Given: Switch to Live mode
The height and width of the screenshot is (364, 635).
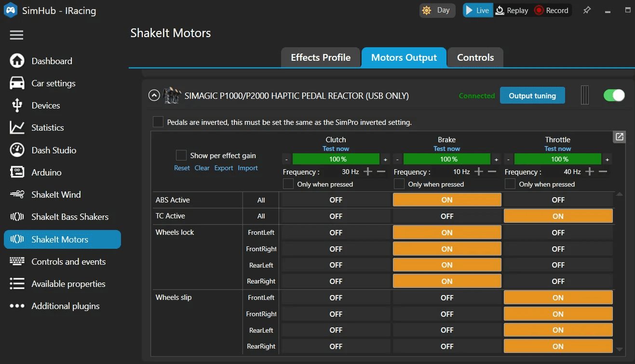Looking at the screenshot, I should (x=478, y=10).
